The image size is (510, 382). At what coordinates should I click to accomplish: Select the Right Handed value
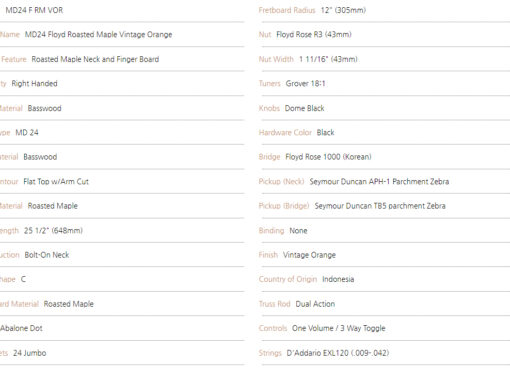35,84
